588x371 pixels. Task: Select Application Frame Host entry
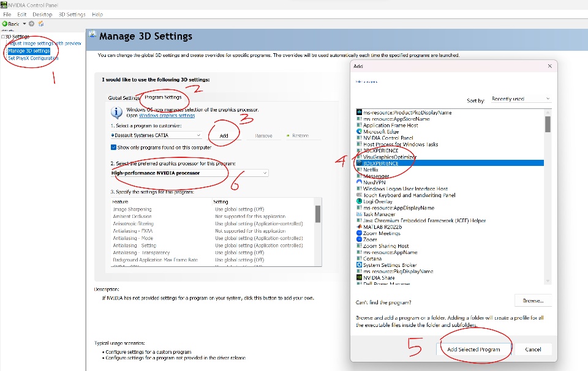[390, 125]
